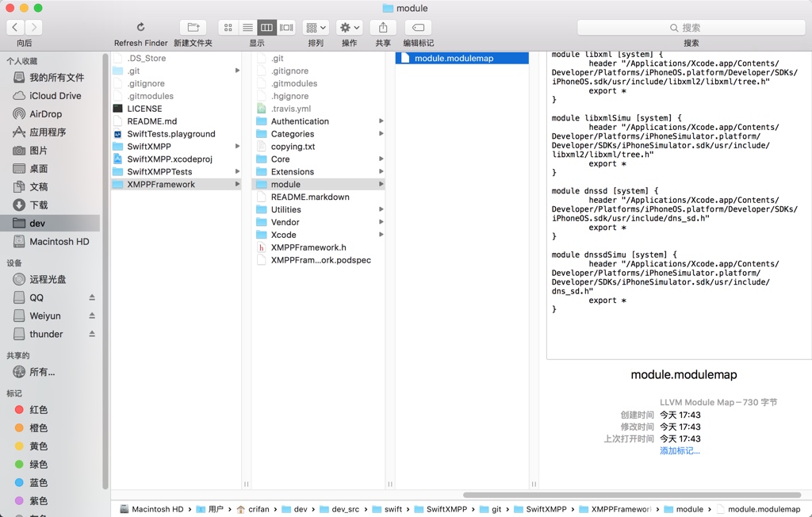Click the horizontal scrollbar
Image resolution: width=812 pixels, height=517 pixels.
(x=632, y=495)
